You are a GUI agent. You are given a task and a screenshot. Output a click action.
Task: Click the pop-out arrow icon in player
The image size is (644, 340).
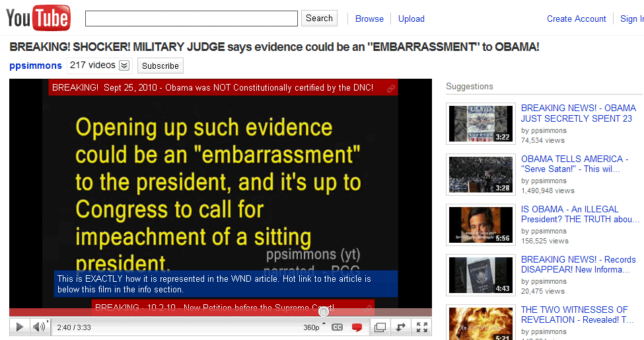pyautogui.click(x=401, y=327)
